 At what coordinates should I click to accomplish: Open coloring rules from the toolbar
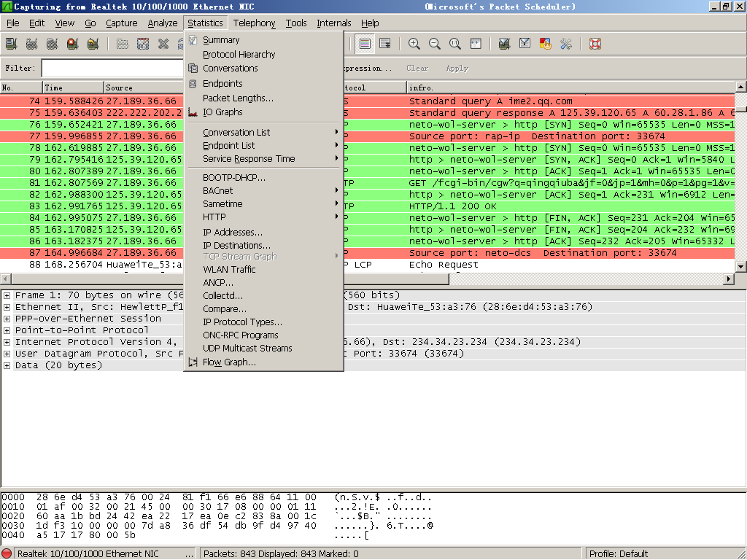pyautogui.click(x=546, y=44)
